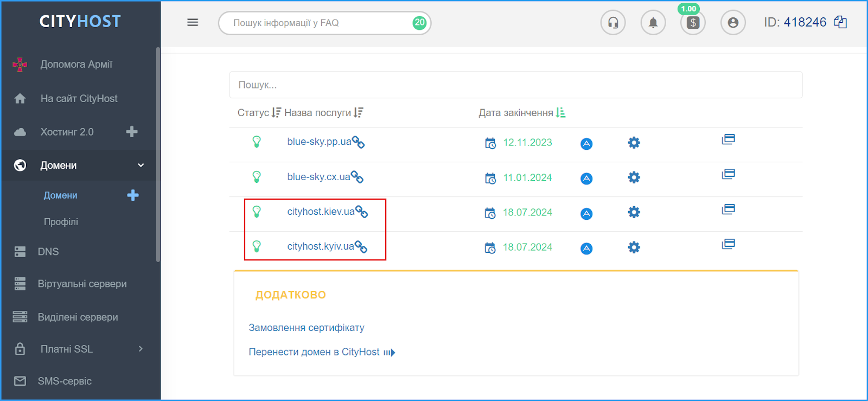Click blue circular renew icon for cityhost.kiev.ua
This screenshot has height=401, width=868.
tap(586, 214)
